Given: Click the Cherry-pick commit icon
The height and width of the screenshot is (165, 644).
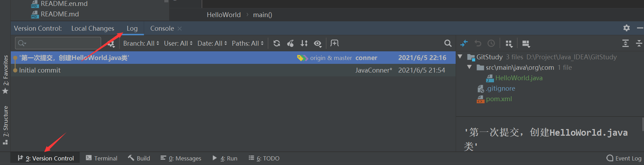Looking at the screenshot, I should (290, 43).
